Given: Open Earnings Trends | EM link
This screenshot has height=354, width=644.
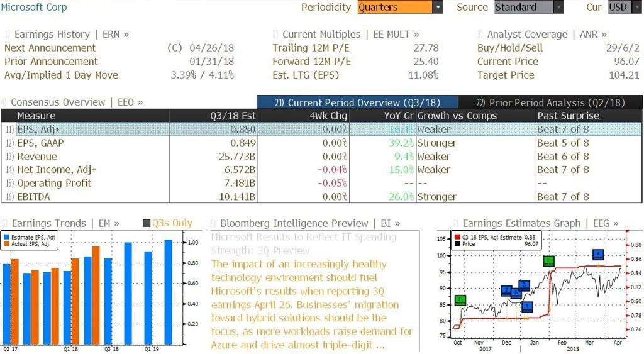Looking at the screenshot, I should coord(65,223).
